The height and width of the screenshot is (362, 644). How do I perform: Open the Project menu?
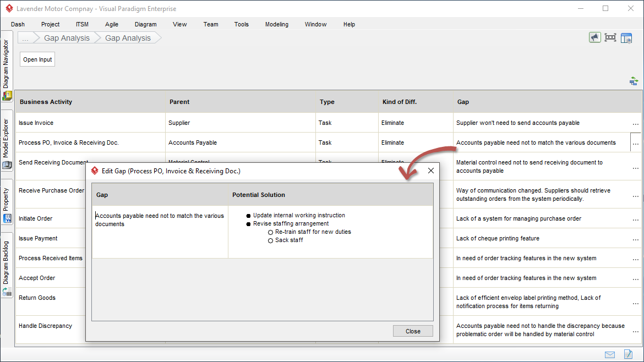pos(50,24)
